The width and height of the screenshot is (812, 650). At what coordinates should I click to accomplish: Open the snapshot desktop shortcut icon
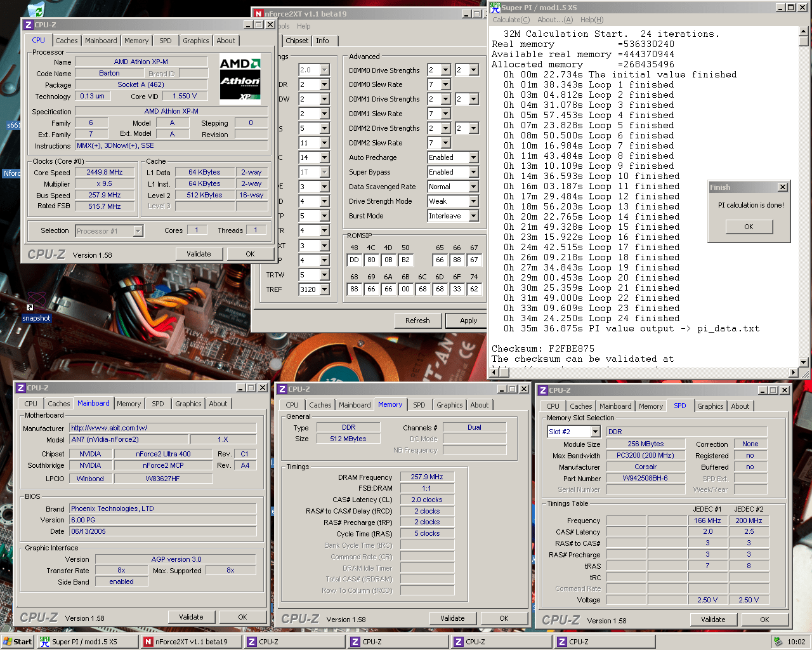[36, 302]
